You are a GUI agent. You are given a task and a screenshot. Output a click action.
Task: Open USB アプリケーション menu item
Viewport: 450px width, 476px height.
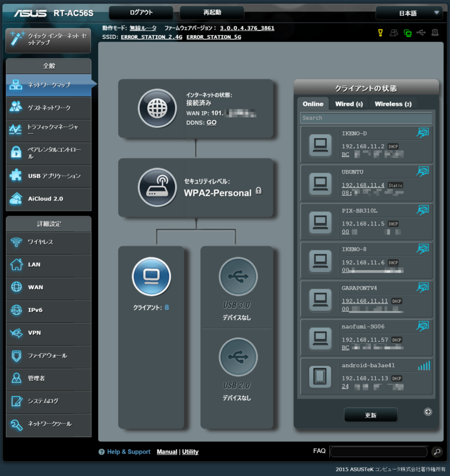click(49, 176)
